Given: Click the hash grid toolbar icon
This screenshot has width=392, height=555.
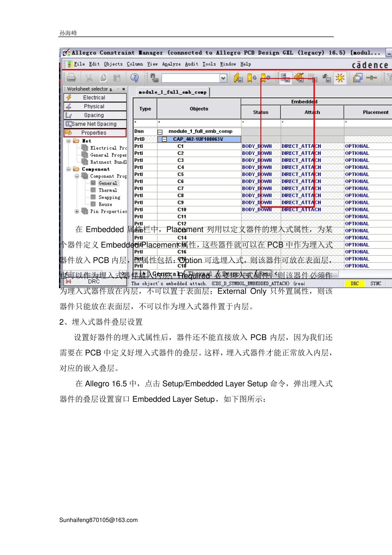Looking at the screenshot, I should [326, 78].
